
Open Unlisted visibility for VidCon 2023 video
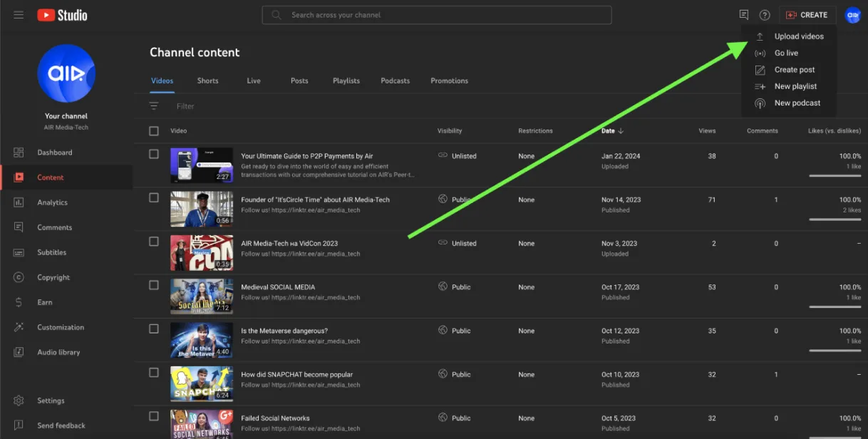pyautogui.click(x=457, y=244)
